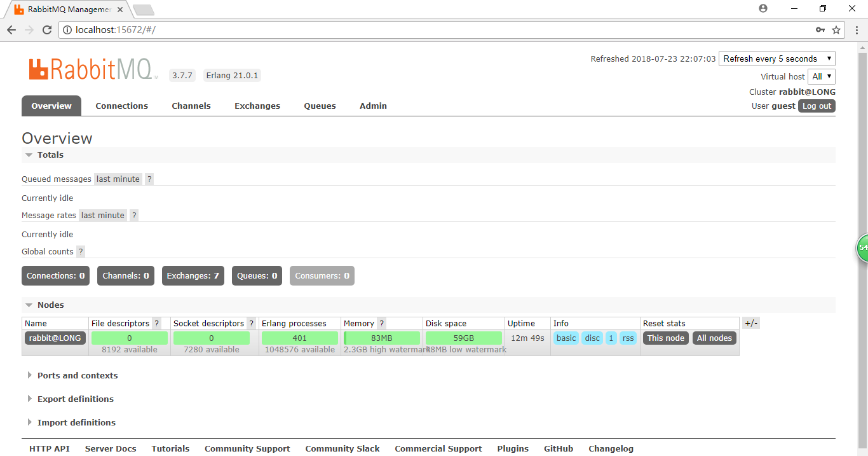Click the site info icon in address bar
Viewport: 868px width, 456px height.
(x=67, y=30)
